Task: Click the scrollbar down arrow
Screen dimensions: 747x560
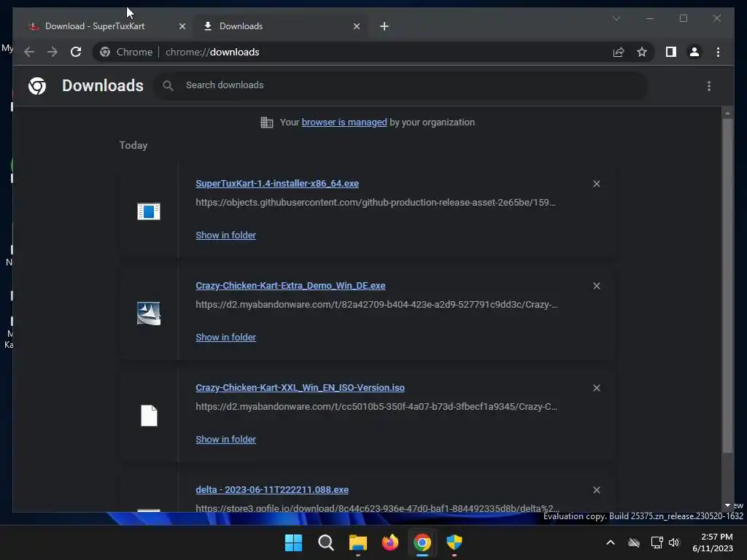Action: 727,505
